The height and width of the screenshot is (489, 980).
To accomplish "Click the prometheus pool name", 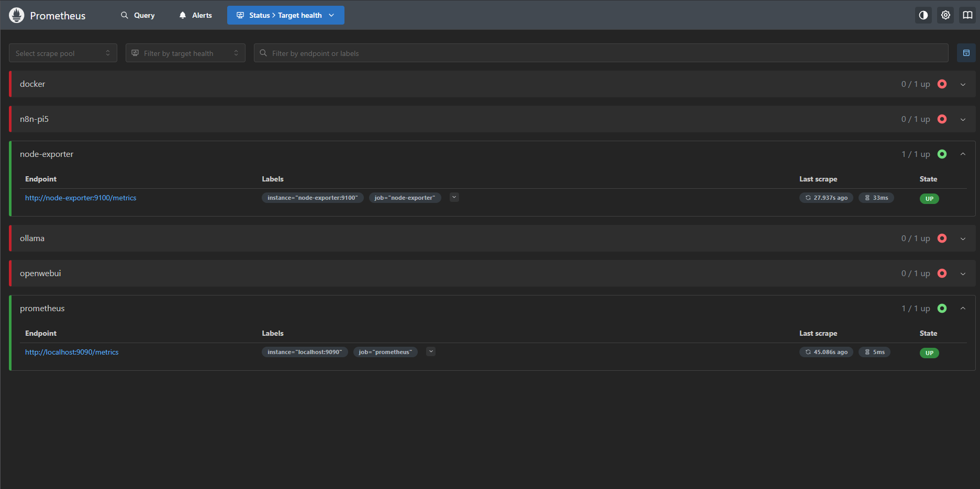I will tap(42, 308).
